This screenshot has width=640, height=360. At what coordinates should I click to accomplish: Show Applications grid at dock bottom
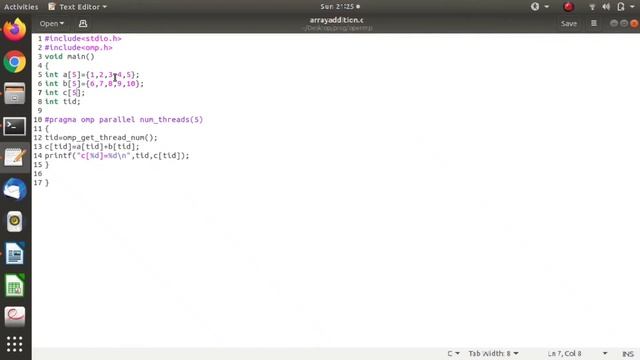15,344
